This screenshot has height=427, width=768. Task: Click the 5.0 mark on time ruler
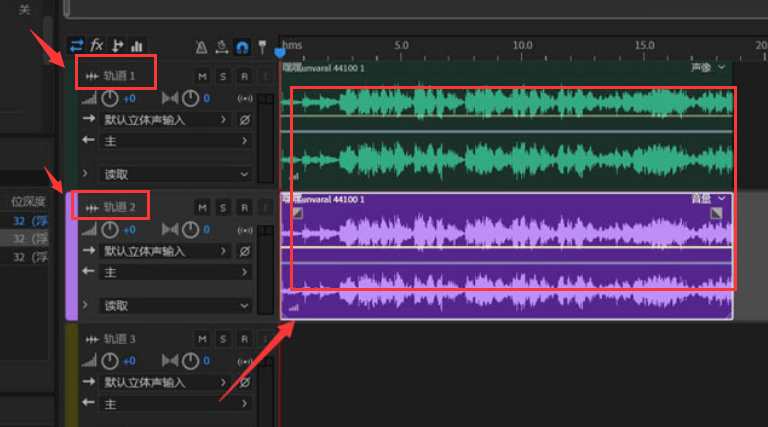tap(401, 46)
